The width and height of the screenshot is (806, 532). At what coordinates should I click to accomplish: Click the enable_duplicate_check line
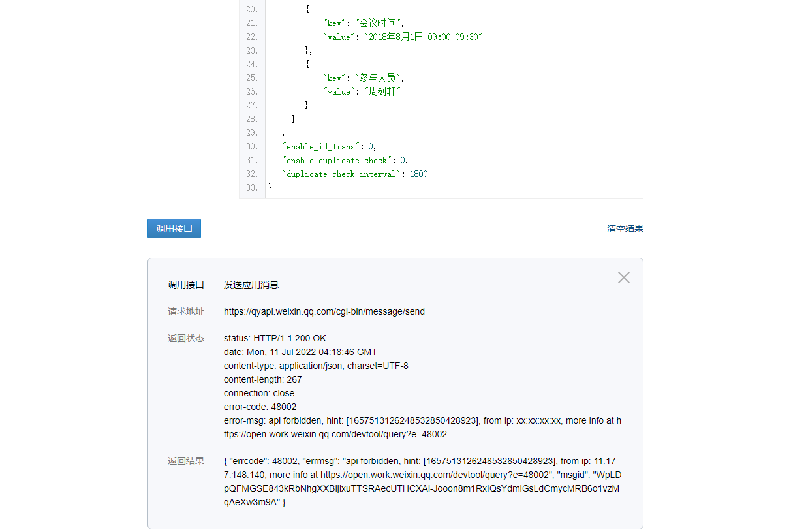coord(345,160)
